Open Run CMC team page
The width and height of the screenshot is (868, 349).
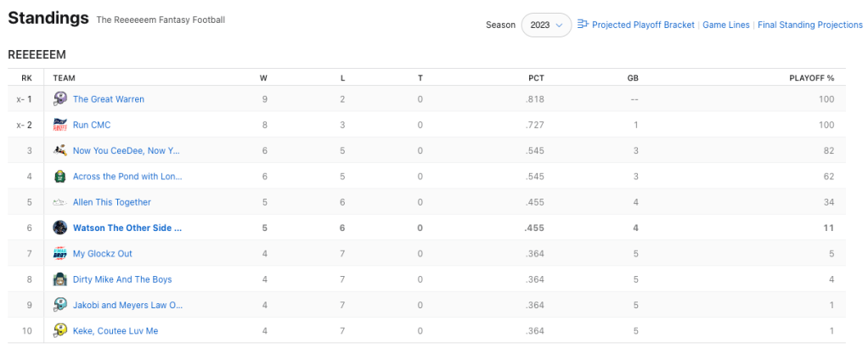[92, 125]
